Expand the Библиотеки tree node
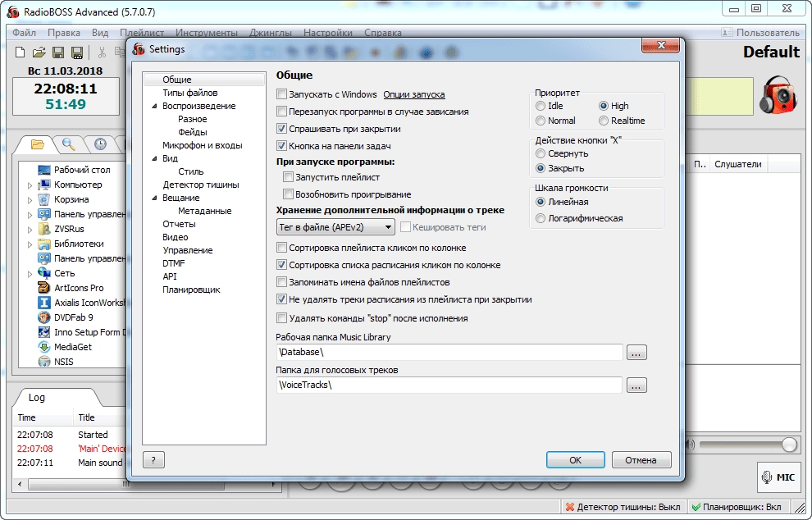Viewport: 812px width, 520px height. [x=30, y=244]
